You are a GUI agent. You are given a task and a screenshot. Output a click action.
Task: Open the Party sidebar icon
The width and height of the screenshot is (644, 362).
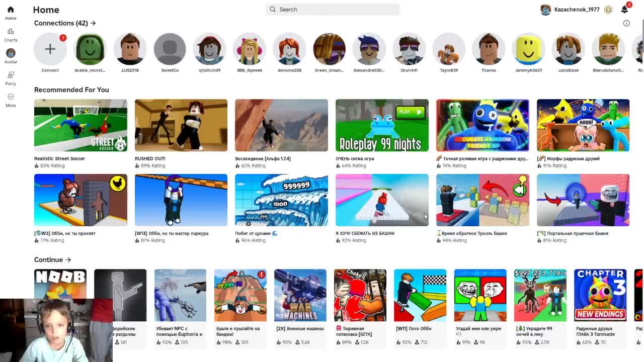(x=11, y=74)
